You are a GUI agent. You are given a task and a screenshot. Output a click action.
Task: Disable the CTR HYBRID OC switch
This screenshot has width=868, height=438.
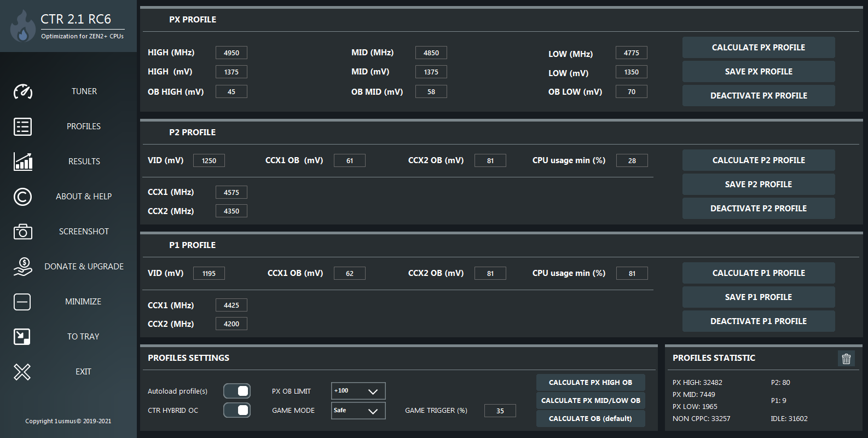tap(237, 410)
